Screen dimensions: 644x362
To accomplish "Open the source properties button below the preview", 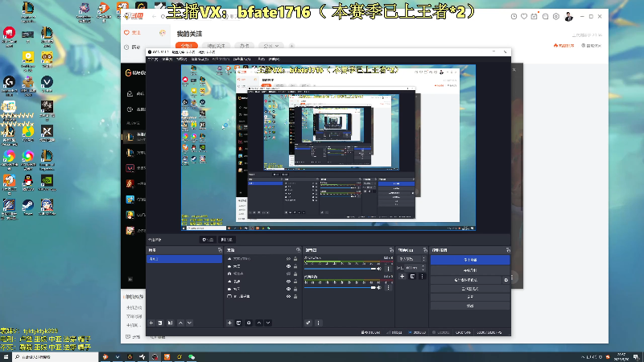I will point(208,240).
